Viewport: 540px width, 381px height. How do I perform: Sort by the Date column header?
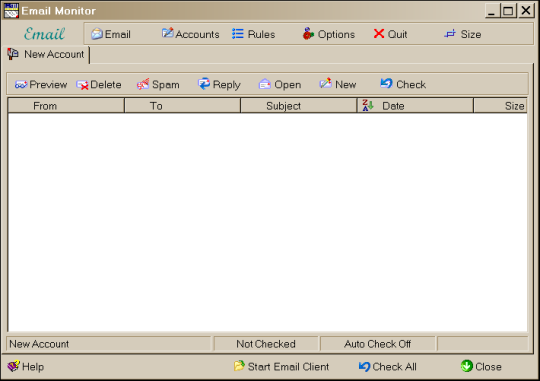415,106
